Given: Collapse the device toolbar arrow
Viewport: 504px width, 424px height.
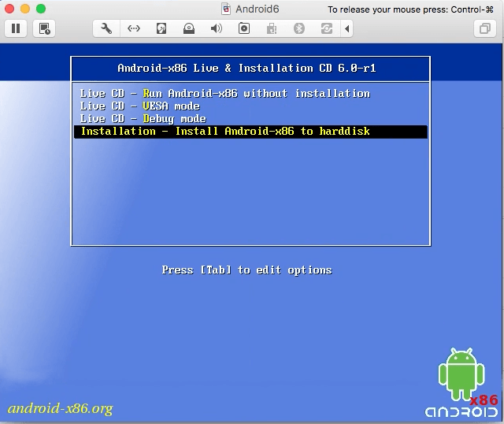Looking at the screenshot, I should [346, 28].
